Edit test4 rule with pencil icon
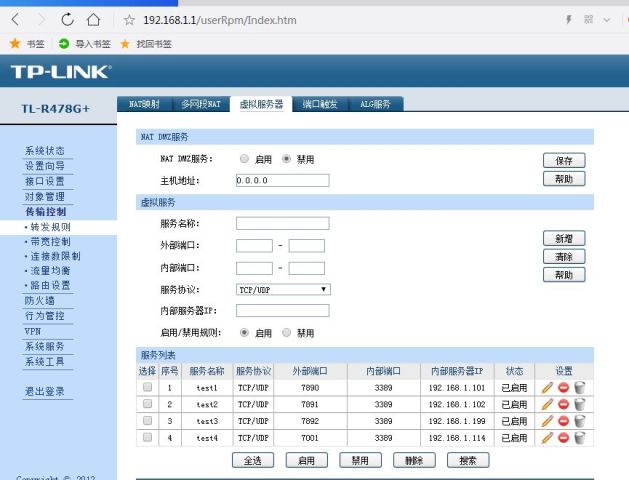Image resolution: width=629 pixels, height=480 pixels. (547, 438)
